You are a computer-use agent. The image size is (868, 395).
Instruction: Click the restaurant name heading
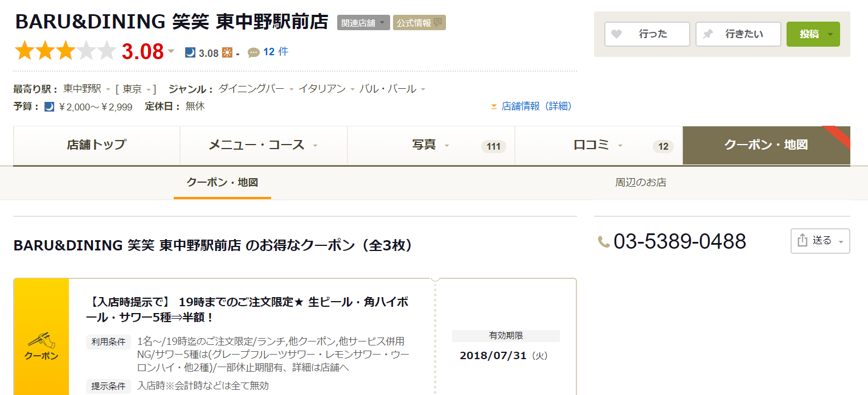point(172,22)
